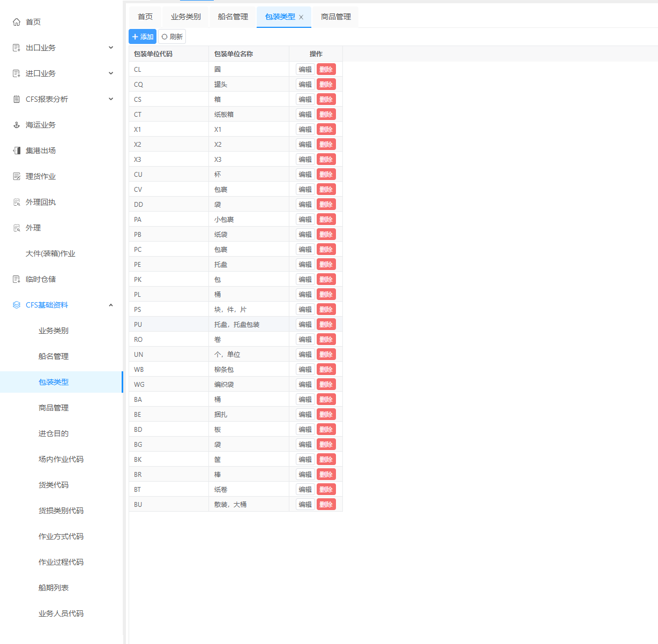Click the 外理回执 icon in sidebar

[x=17, y=202]
